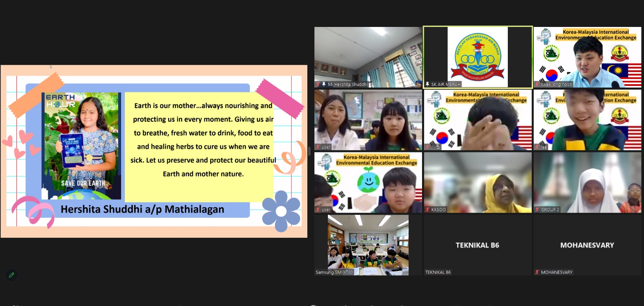
Task: Select the M. Hershita Shuddhi classroom video
Action: click(x=368, y=57)
